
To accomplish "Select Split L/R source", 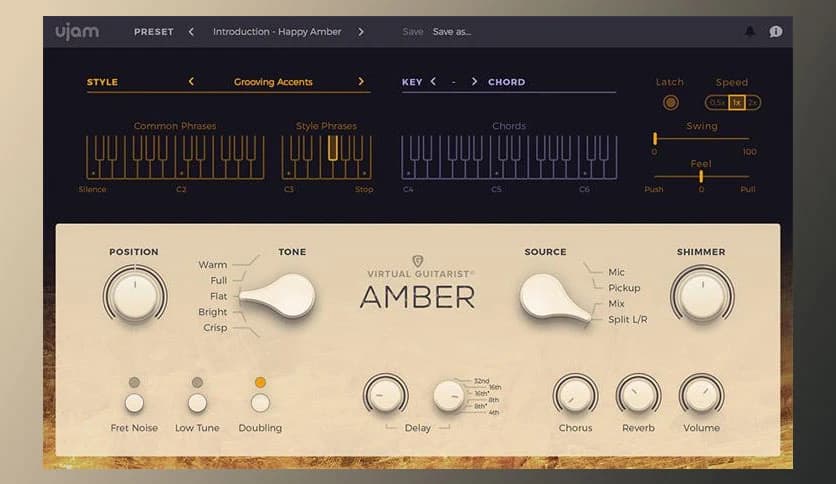I will pos(628,319).
